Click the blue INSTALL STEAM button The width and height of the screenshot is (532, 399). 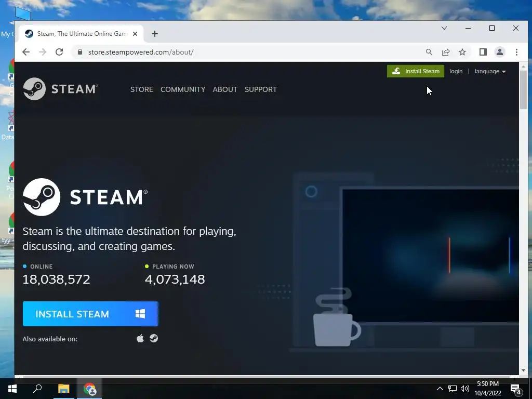[90, 314]
